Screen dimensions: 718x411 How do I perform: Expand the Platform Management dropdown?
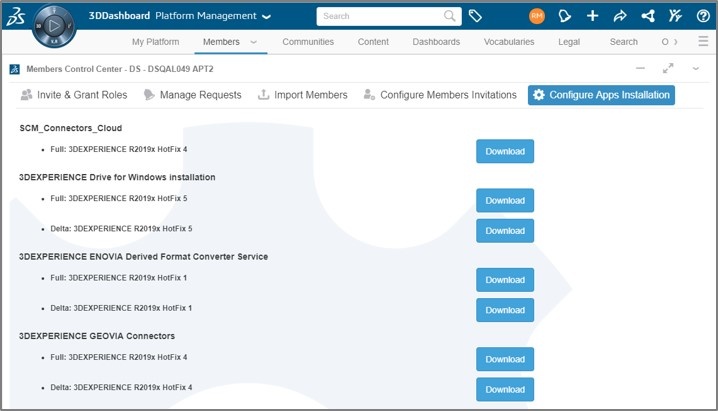[x=266, y=17]
